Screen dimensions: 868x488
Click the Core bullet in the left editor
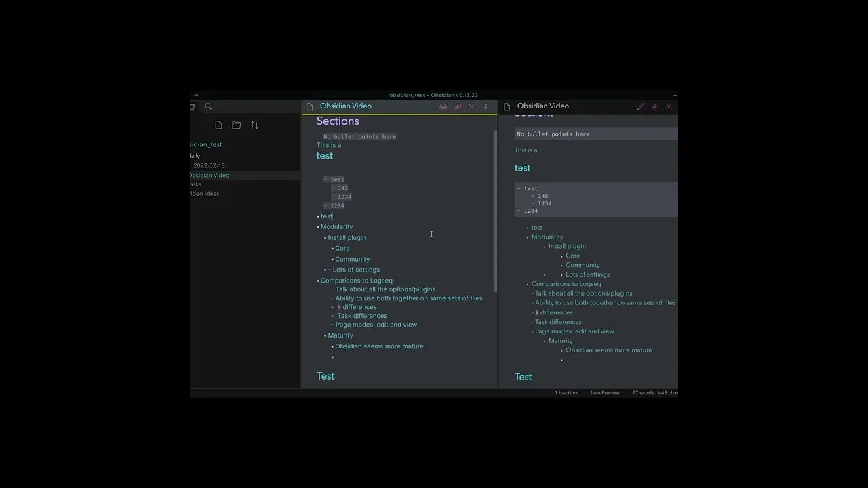click(342, 248)
